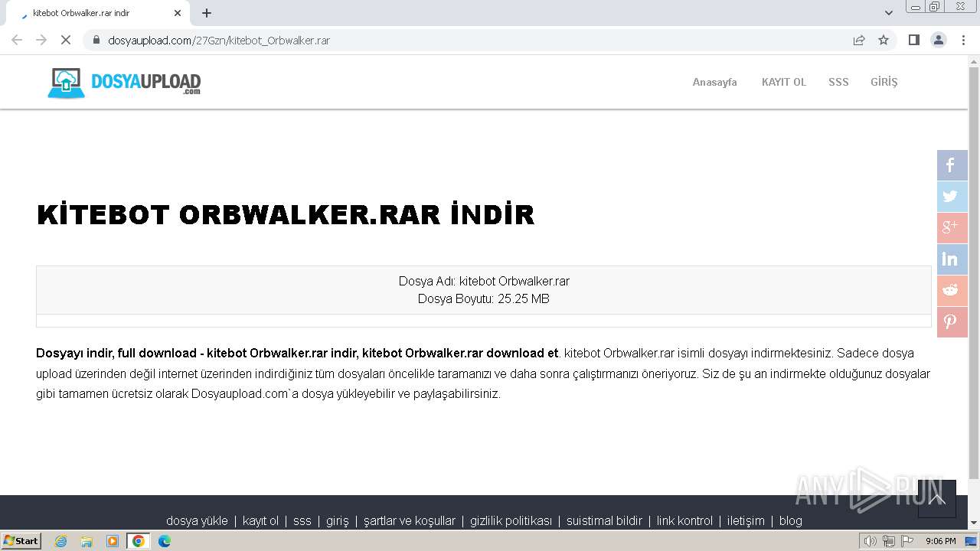Open a new browser tab
Screen dimensions: 980x551
pyautogui.click(x=207, y=13)
